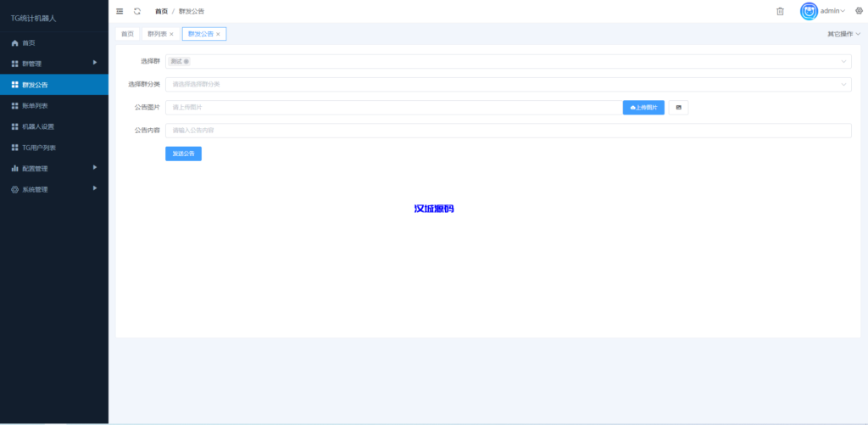Open settings via the top-right gear icon
This screenshot has width=868, height=425.
point(858,11)
